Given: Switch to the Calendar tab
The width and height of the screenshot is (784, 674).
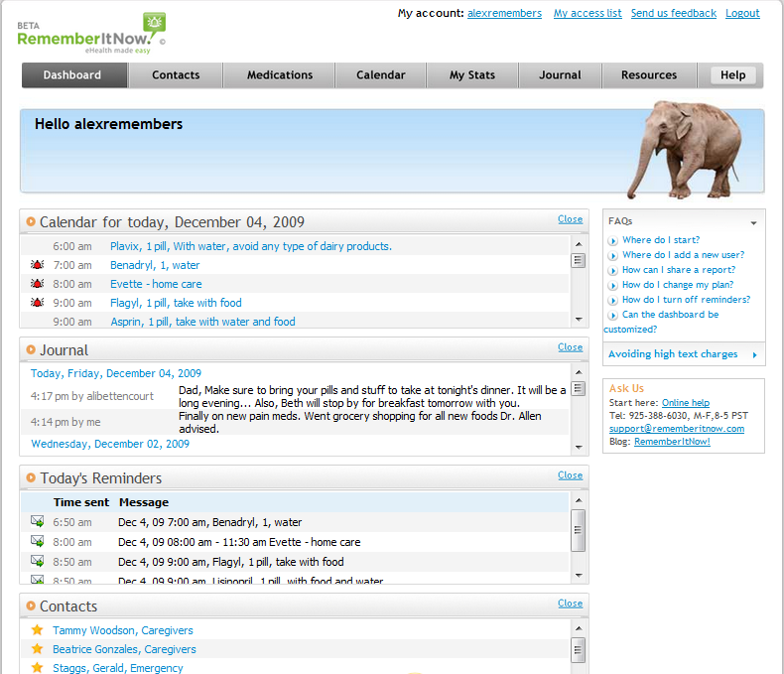Looking at the screenshot, I should click(380, 75).
